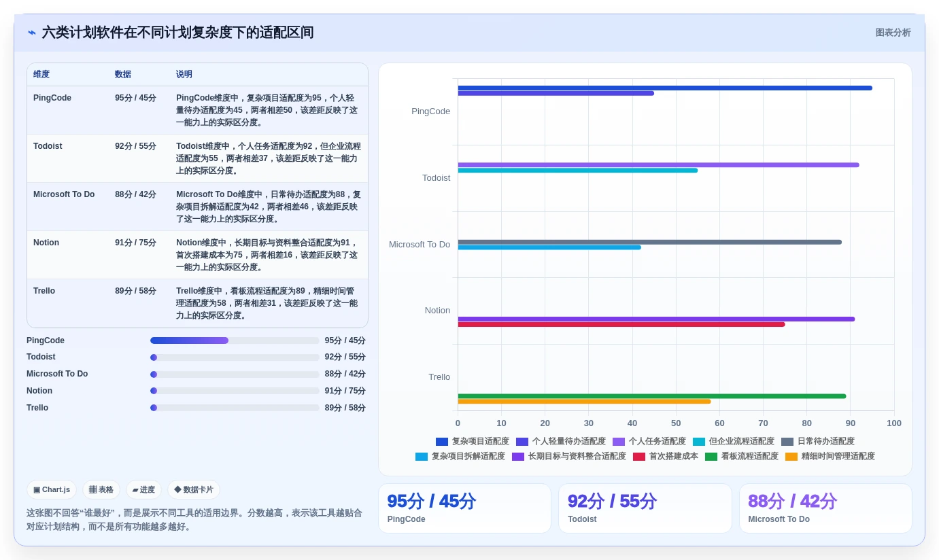Click the Notion description text in table

[x=268, y=255]
